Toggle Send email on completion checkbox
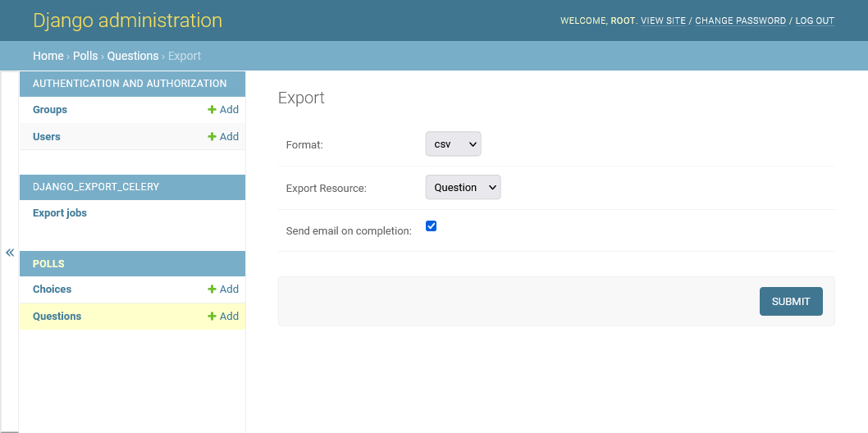Viewport: 868px width, 433px height. coord(432,226)
